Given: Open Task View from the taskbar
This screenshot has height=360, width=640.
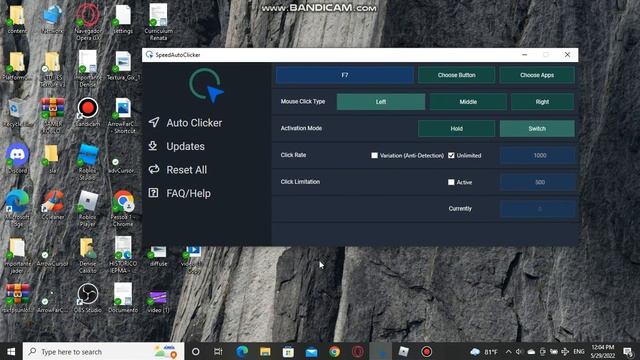Looking at the screenshot, I should click(218, 351).
